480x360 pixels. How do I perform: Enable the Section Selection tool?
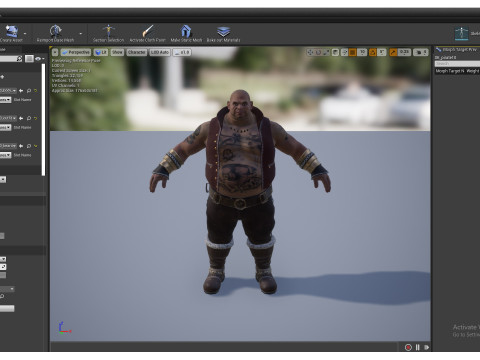point(108,33)
